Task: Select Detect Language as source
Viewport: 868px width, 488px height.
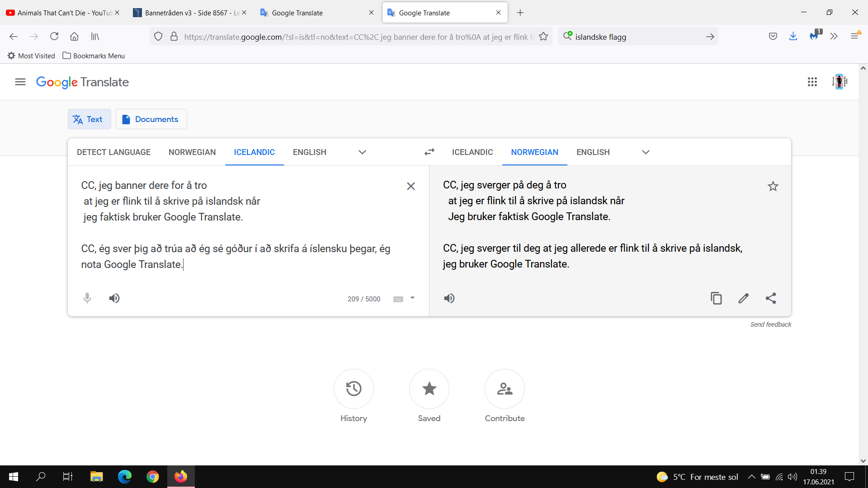Action: tap(114, 152)
